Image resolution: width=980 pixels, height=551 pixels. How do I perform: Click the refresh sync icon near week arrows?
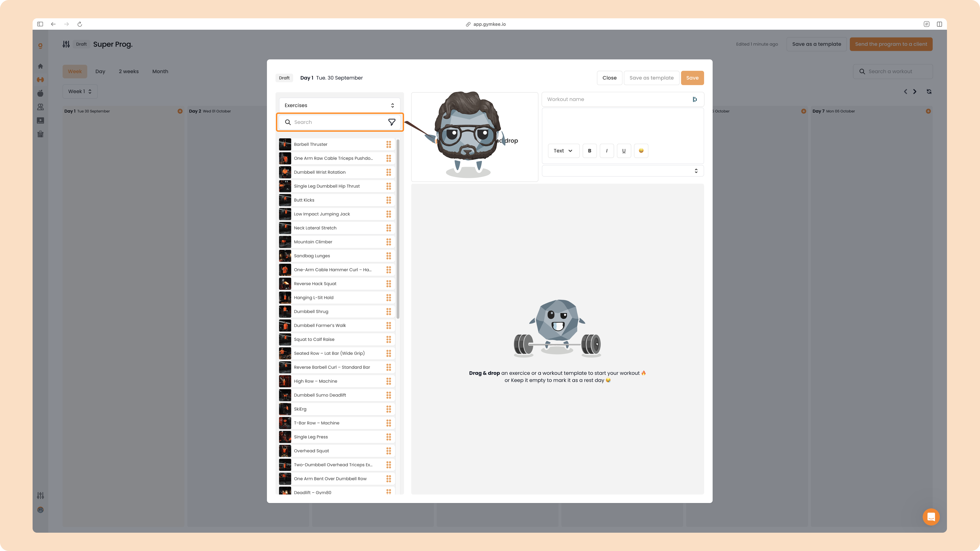[x=929, y=92]
